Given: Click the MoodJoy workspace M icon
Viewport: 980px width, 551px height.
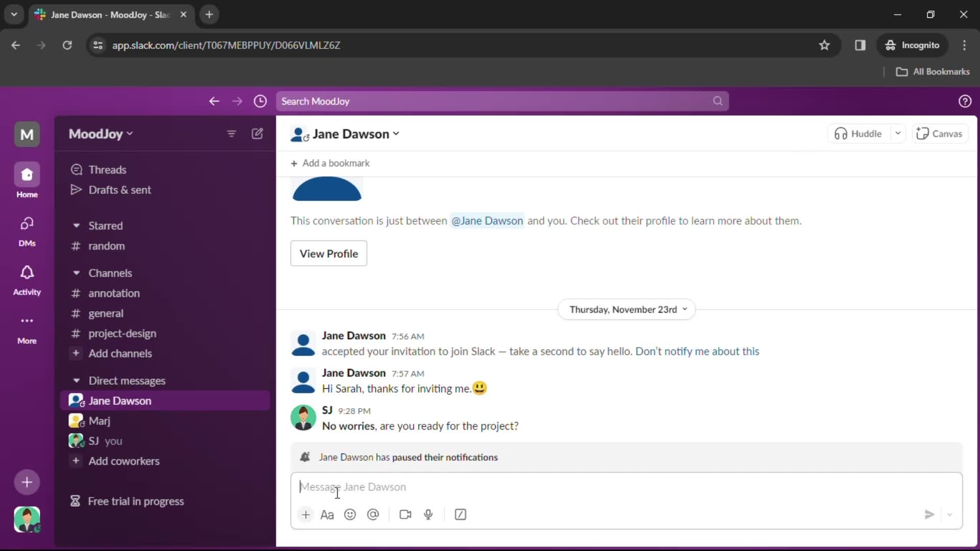Looking at the screenshot, I should 27,135.
